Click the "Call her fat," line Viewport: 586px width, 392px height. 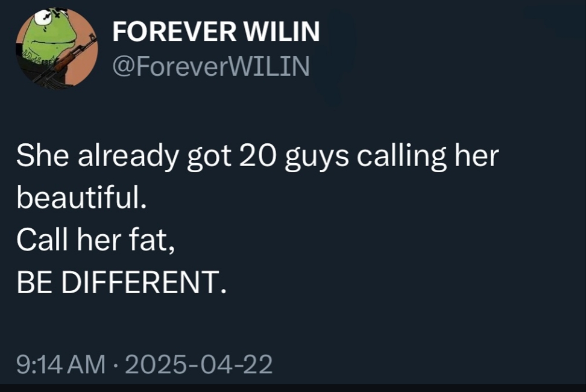point(96,240)
